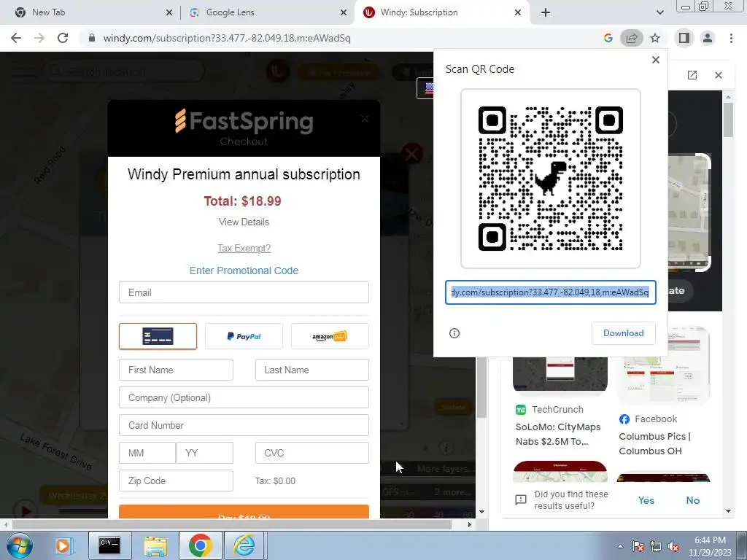
Task: Close the Google Lens side panel
Action: [x=719, y=75]
